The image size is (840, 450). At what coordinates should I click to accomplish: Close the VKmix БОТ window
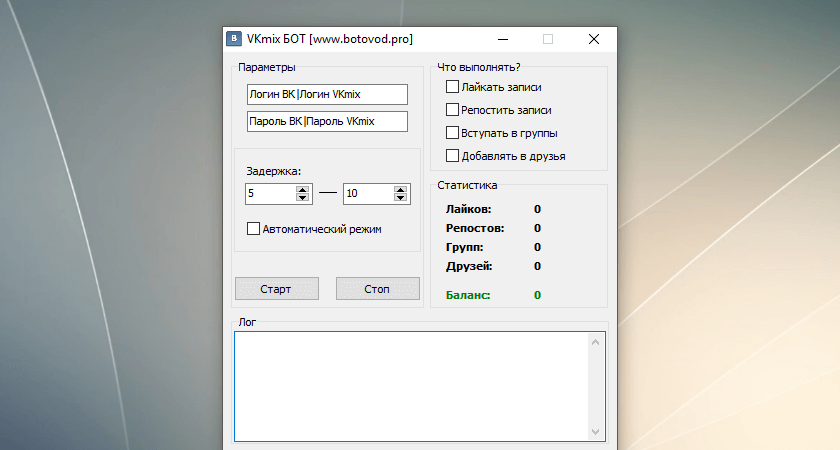[594, 39]
